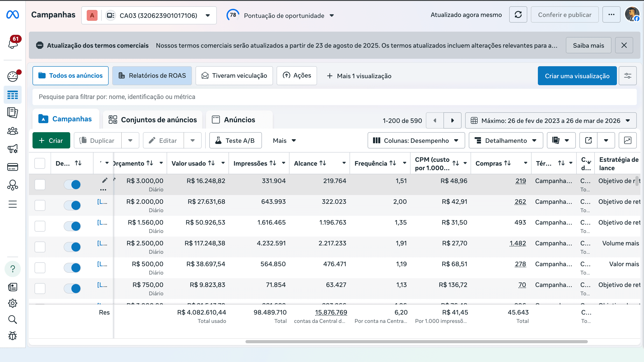The image size is (644, 362).
Task: Check the R$ 1.560,00 budget campaign row
Action: point(40,226)
